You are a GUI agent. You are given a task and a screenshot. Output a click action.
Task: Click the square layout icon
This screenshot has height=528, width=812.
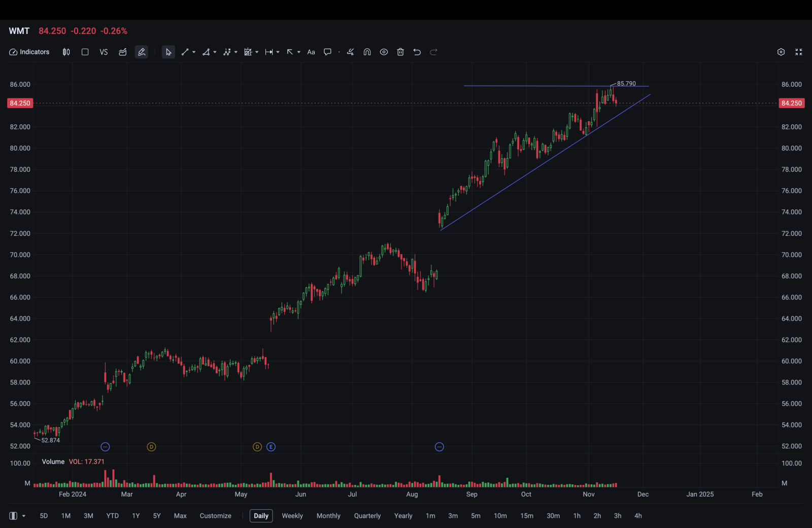(x=85, y=52)
